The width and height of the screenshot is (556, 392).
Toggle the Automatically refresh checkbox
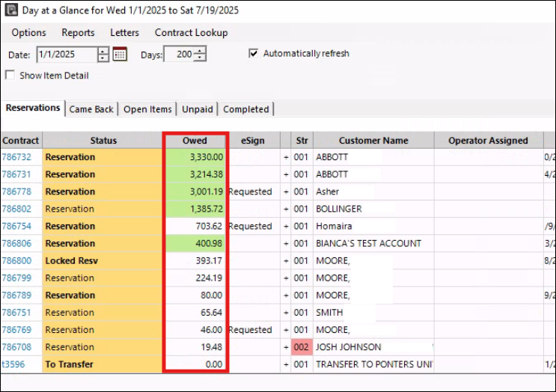coord(254,54)
